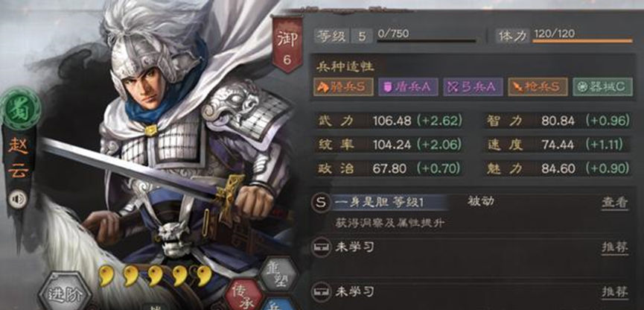Click the red 御 6 banner
The image size is (644, 310).
point(287,45)
